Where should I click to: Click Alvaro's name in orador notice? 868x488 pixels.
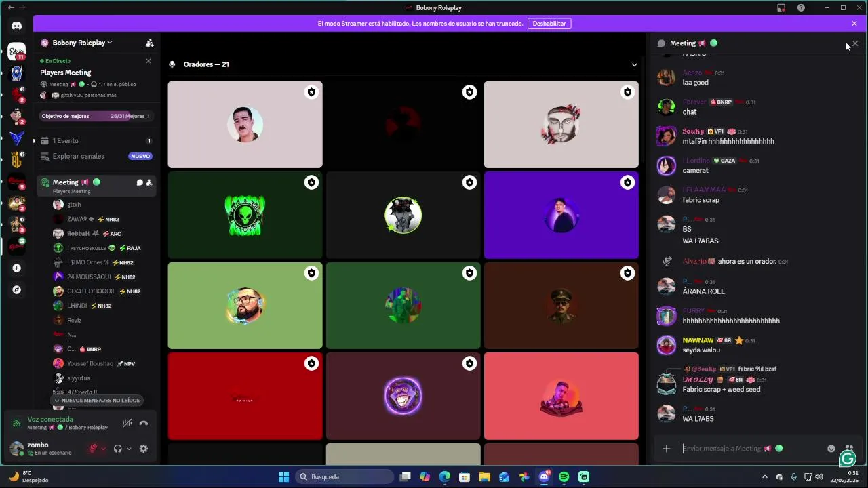pyautogui.click(x=694, y=262)
